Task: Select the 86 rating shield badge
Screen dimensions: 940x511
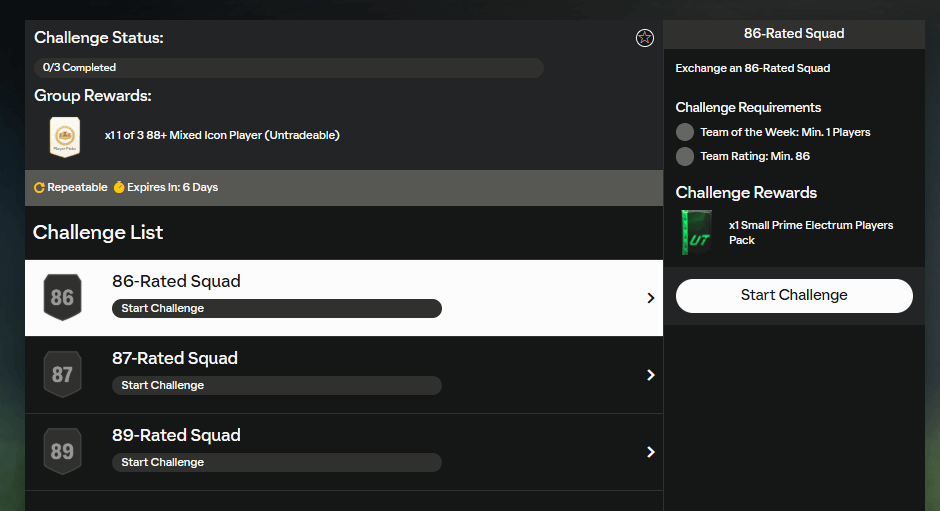Action: [x=62, y=298]
